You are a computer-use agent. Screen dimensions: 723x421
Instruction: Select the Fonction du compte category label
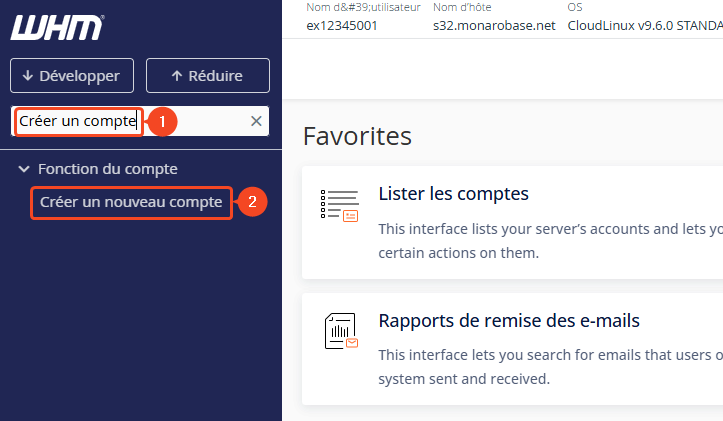click(x=107, y=169)
